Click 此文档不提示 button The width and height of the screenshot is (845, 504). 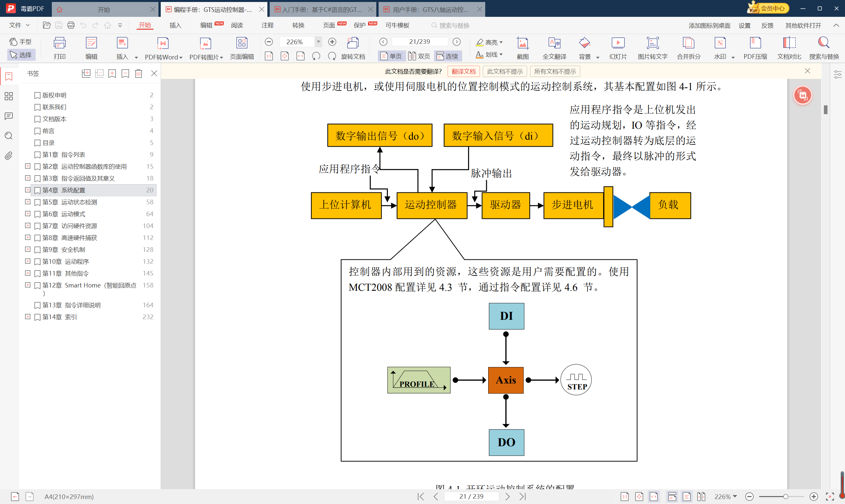(505, 71)
